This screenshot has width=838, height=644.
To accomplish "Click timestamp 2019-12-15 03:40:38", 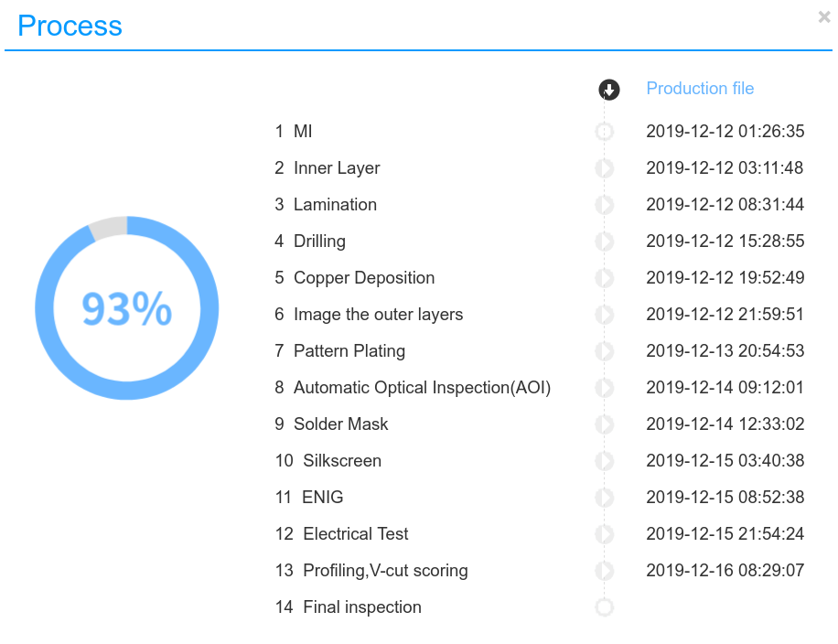I will pyautogui.click(x=725, y=461).
